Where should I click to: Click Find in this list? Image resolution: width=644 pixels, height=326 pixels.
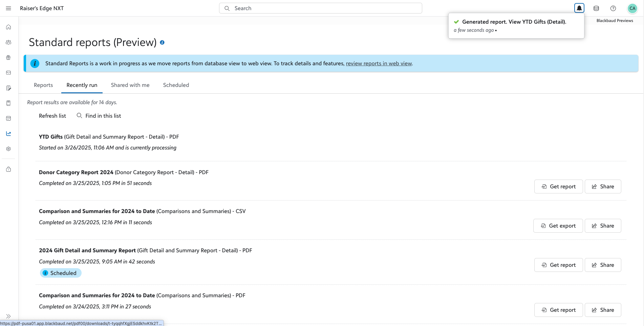99,116
